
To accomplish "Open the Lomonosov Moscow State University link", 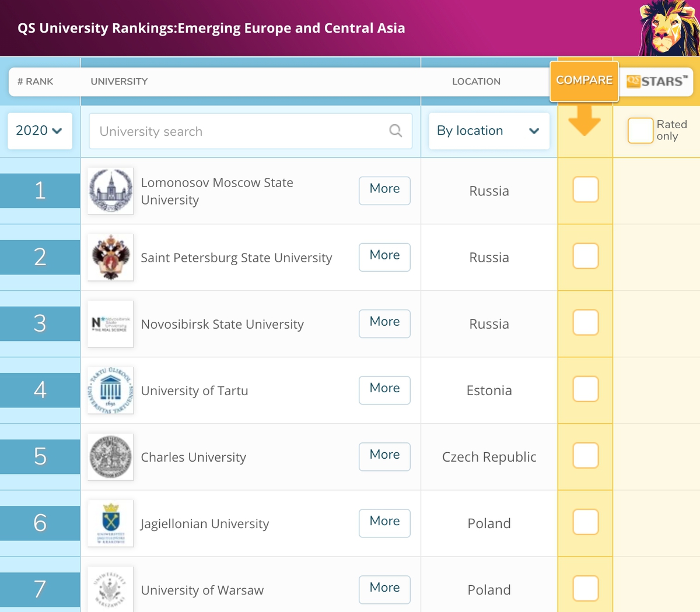I will pos(217,191).
